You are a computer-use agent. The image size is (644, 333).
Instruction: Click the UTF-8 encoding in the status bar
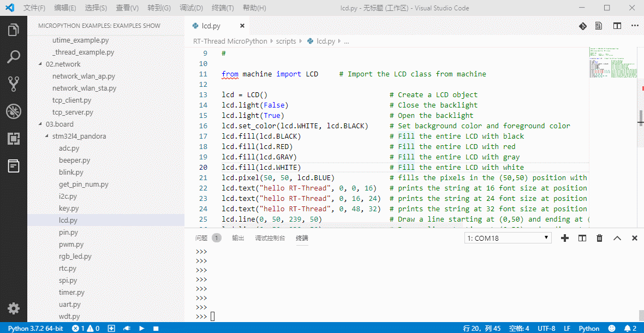pyautogui.click(x=546, y=328)
